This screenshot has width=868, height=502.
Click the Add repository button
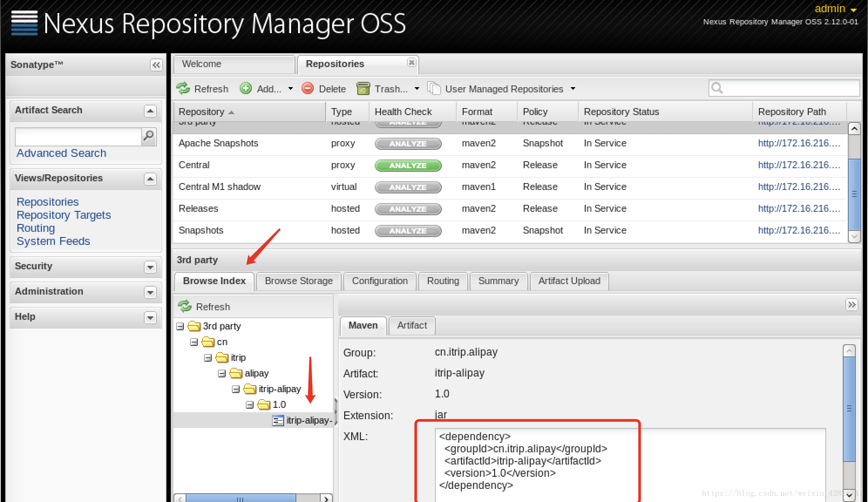coord(266,89)
